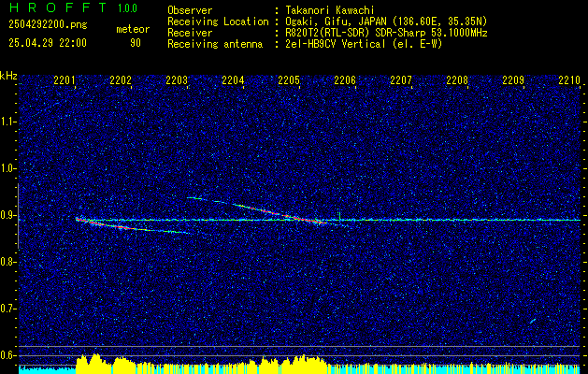
Task: Click observer name Takanori Kawachi
Action: click(330, 10)
